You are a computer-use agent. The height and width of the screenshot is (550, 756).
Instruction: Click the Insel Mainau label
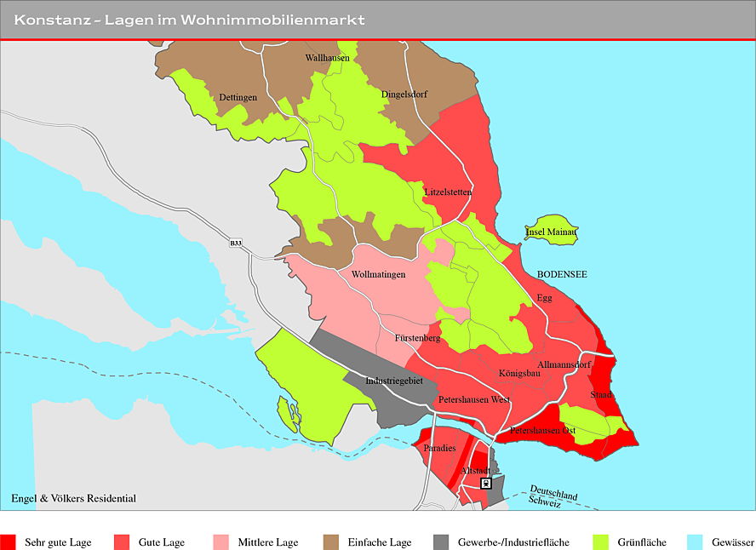(551, 232)
